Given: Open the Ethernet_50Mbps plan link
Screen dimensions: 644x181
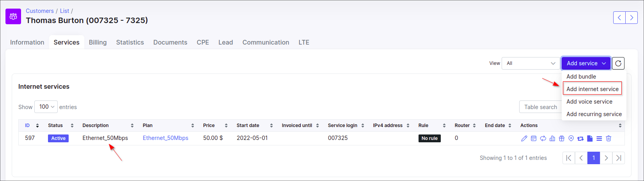Looking at the screenshot, I should pos(165,138).
